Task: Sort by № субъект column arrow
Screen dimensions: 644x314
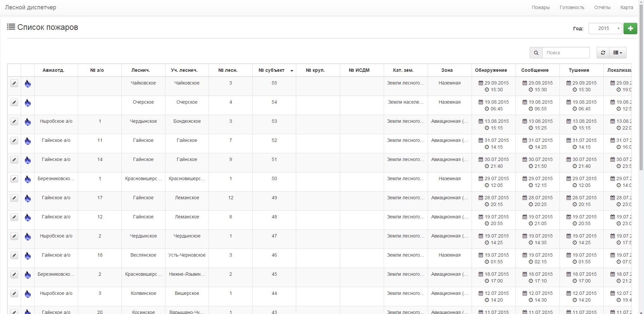Action: [292, 70]
